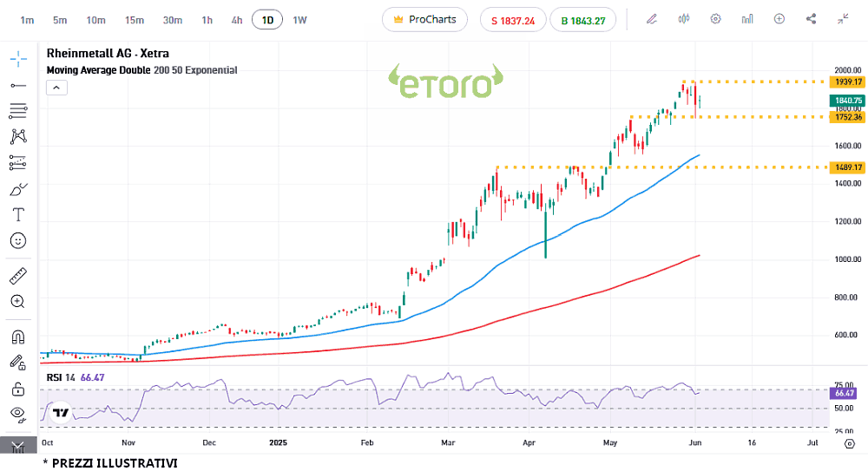Click the buy price B 1843.27 button
868x471 pixels.
coord(583,21)
